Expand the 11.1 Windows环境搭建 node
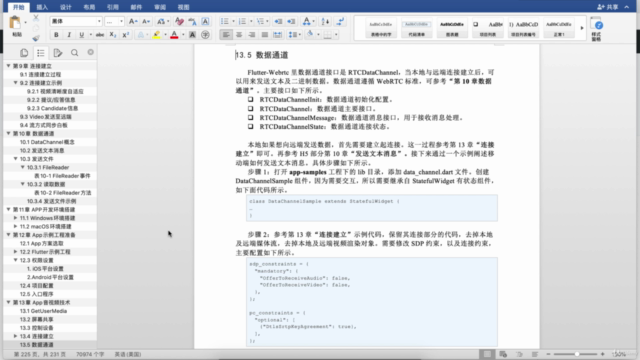 tap(16, 218)
